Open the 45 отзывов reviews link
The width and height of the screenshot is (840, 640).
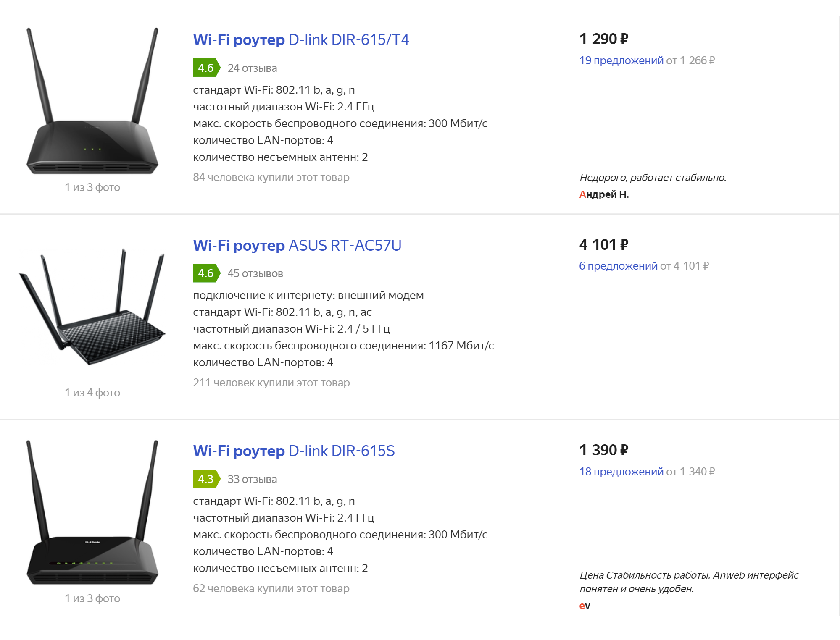point(255,273)
